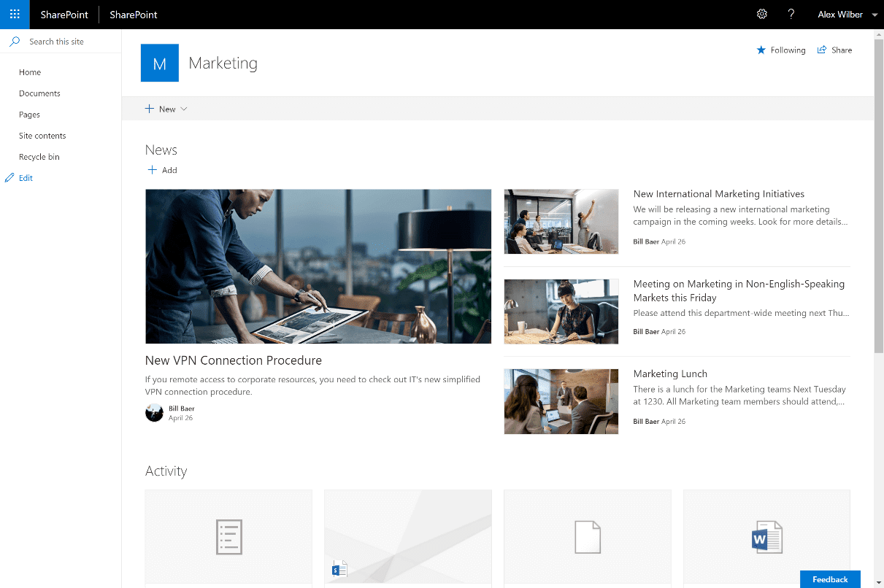The width and height of the screenshot is (884, 588).
Task: Click the Marketing Lunch article thumbnail
Action: pyautogui.click(x=561, y=401)
